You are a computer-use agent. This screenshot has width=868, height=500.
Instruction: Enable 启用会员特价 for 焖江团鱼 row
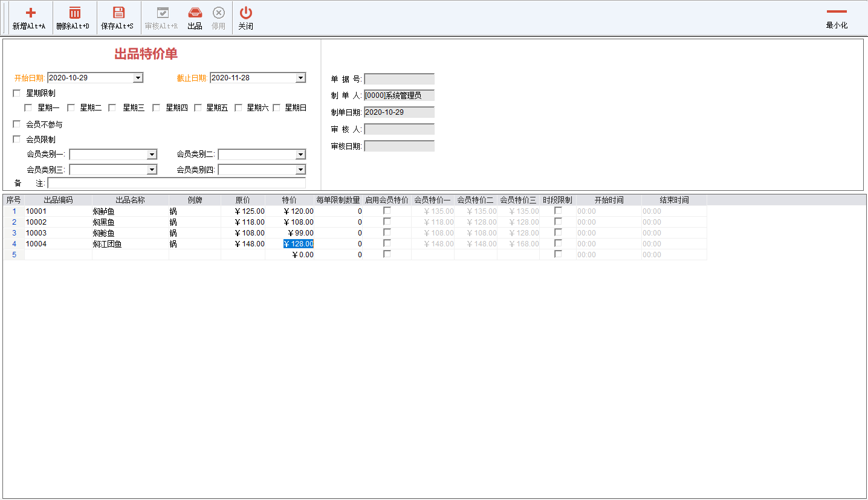(x=387, y=243)
